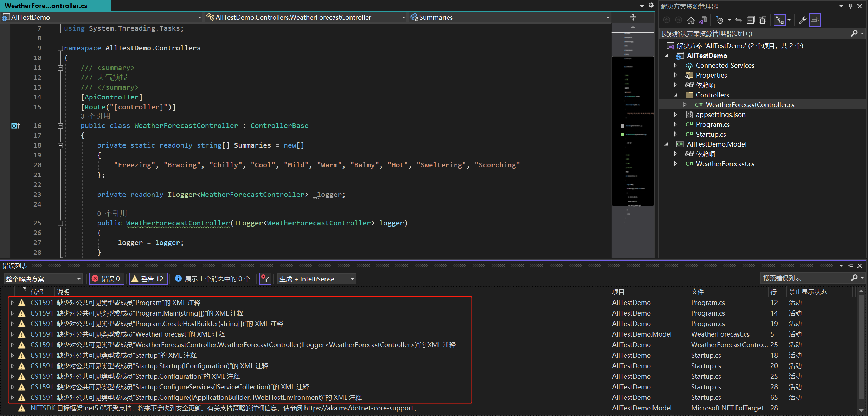This screenshot has height=416, width=868.
Task: Click the editor settings gear icon
Action: [x=651, y=5]
